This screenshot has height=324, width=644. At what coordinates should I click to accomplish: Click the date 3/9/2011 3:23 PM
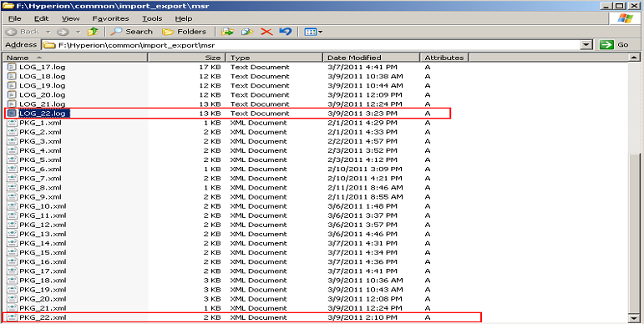tap(363, 114)
